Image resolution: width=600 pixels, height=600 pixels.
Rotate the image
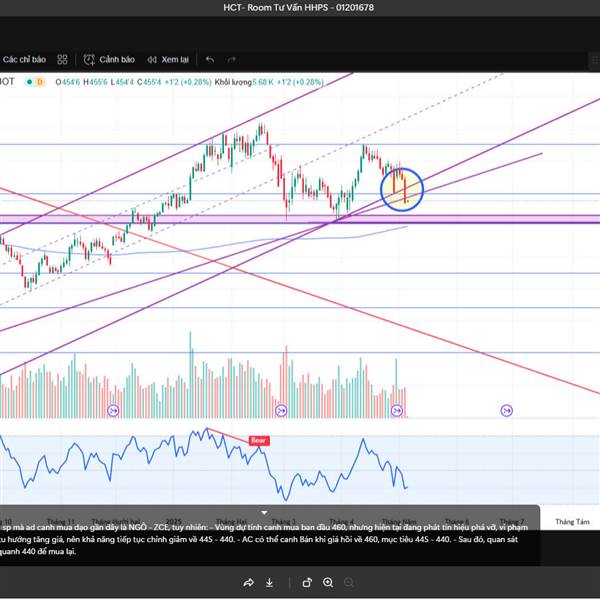tap(307, 582)
